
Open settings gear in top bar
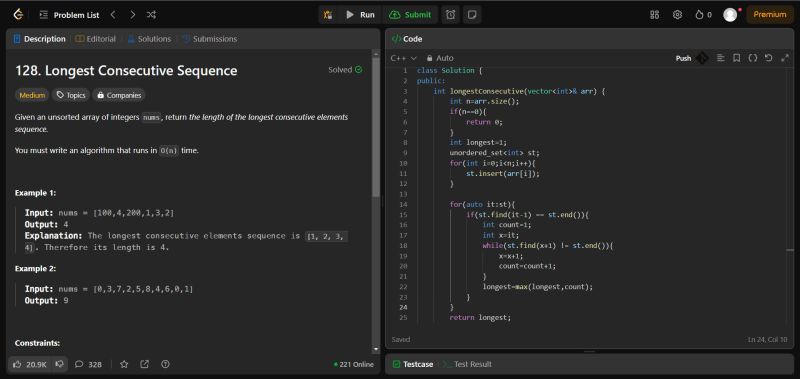(x=677, y=15)
